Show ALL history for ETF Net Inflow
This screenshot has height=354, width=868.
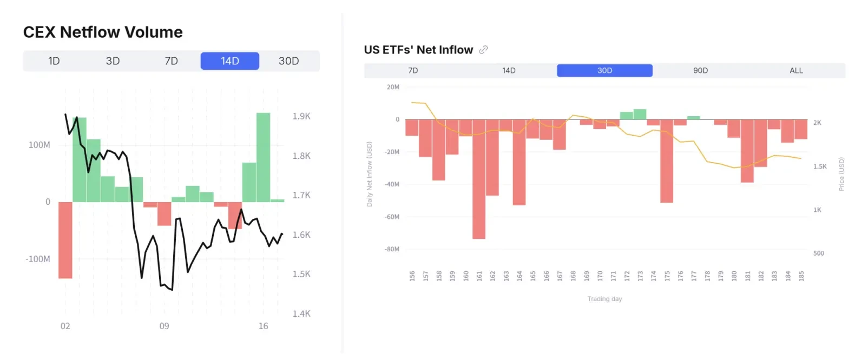796,71
